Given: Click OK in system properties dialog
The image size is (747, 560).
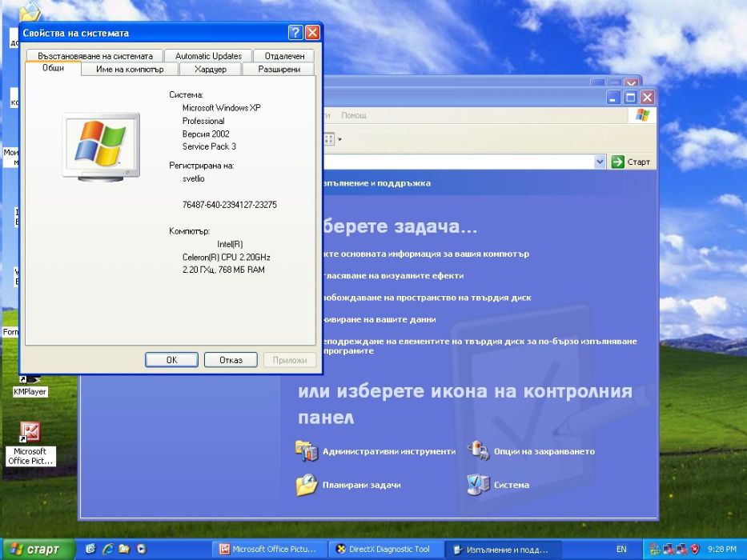Looking at the screenshot, I should [171, 360].
